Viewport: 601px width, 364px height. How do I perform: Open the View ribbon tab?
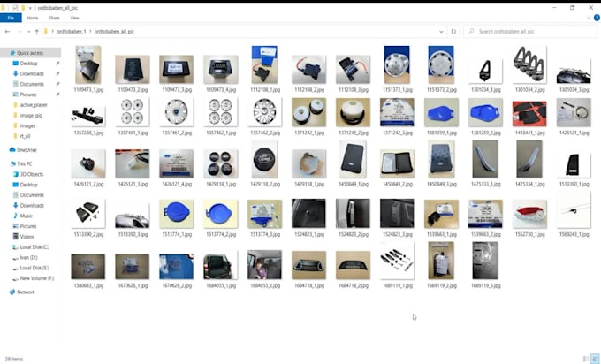point(74,18)
